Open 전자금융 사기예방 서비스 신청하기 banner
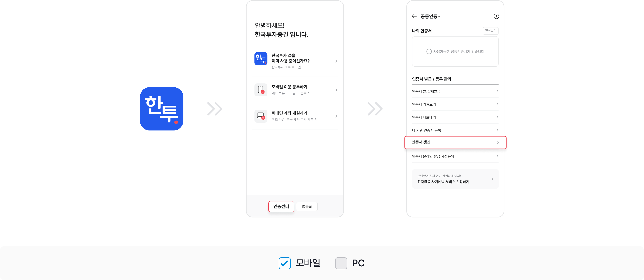Image resolution: width=644 pixels, height=280 pixels. coord(455,179)
